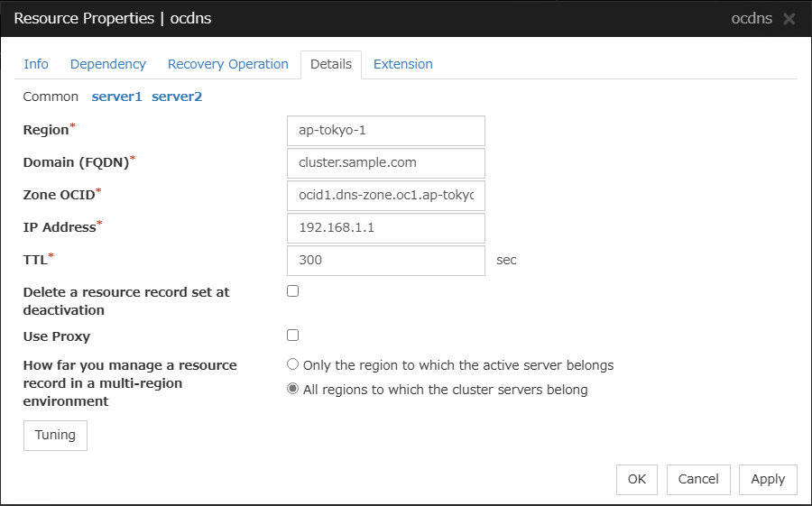This screenshot has height=506, width=812.
Task: Open the Tuning settings
Action: (x=55, y=436)
